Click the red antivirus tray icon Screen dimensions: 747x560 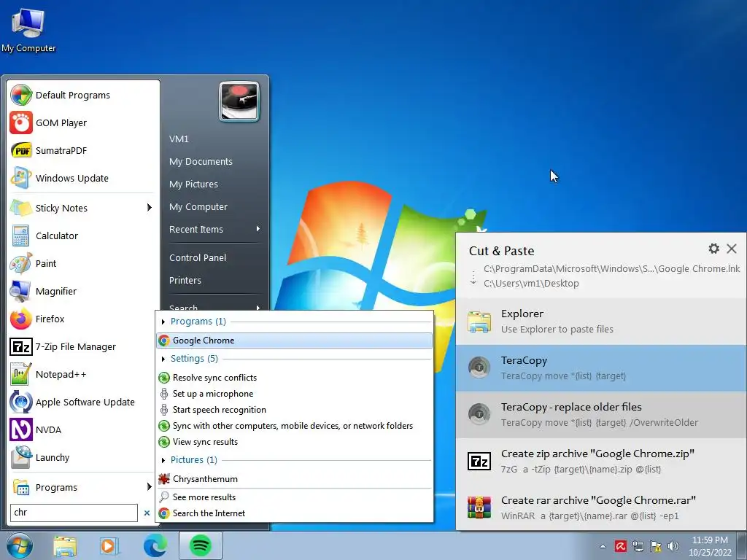[620, 545]
